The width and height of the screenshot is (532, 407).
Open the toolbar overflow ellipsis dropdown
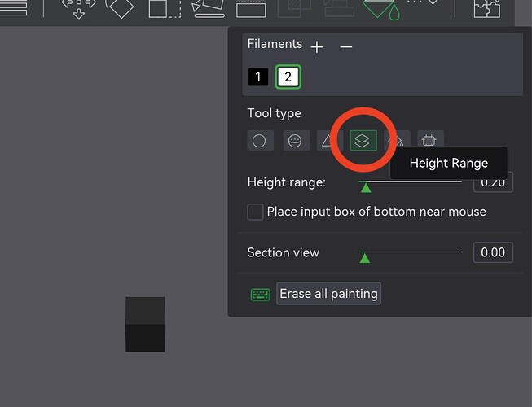(x=423, y=2)
